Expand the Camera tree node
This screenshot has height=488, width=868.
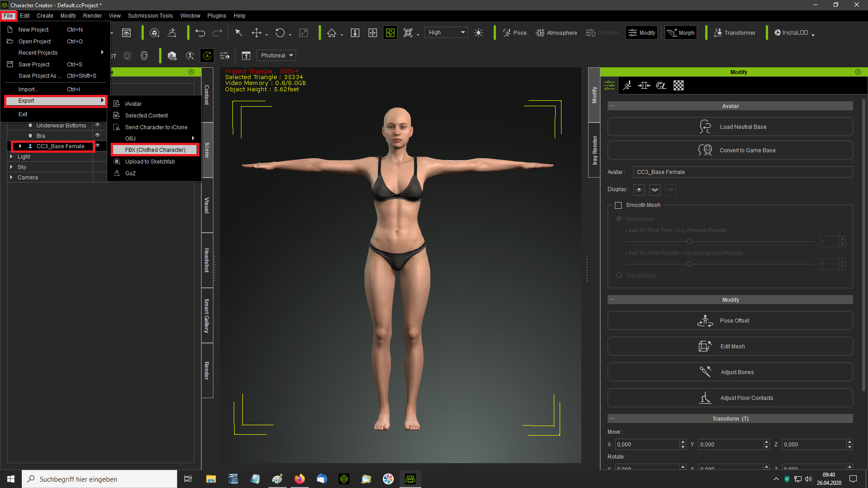pos(11,177)
